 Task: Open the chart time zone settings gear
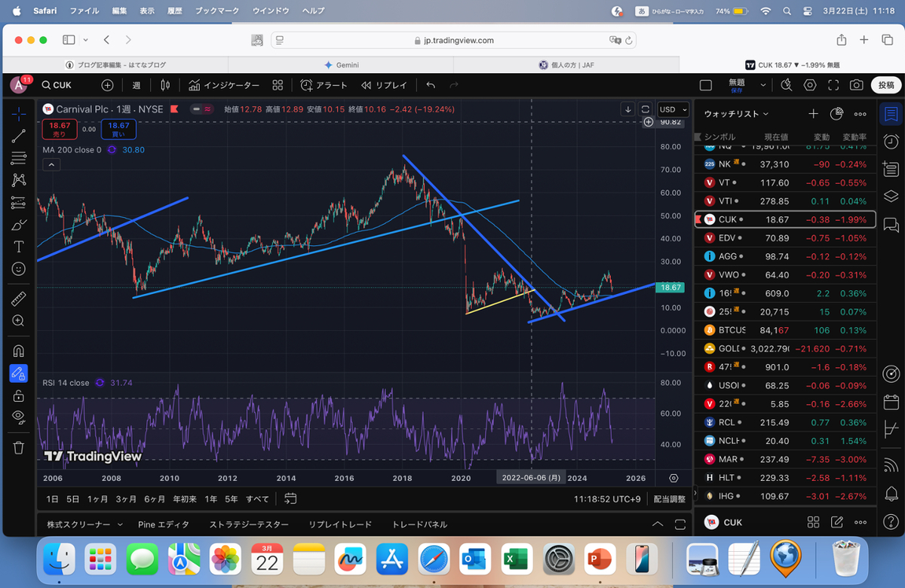[673, 478]
